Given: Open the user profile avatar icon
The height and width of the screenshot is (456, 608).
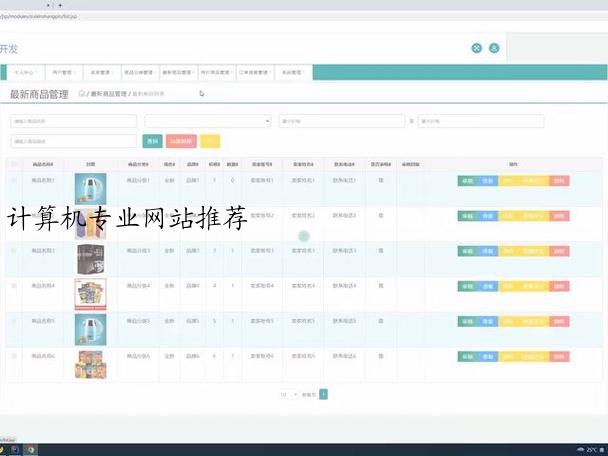Looking at the screenshot, I should point(494,48).
